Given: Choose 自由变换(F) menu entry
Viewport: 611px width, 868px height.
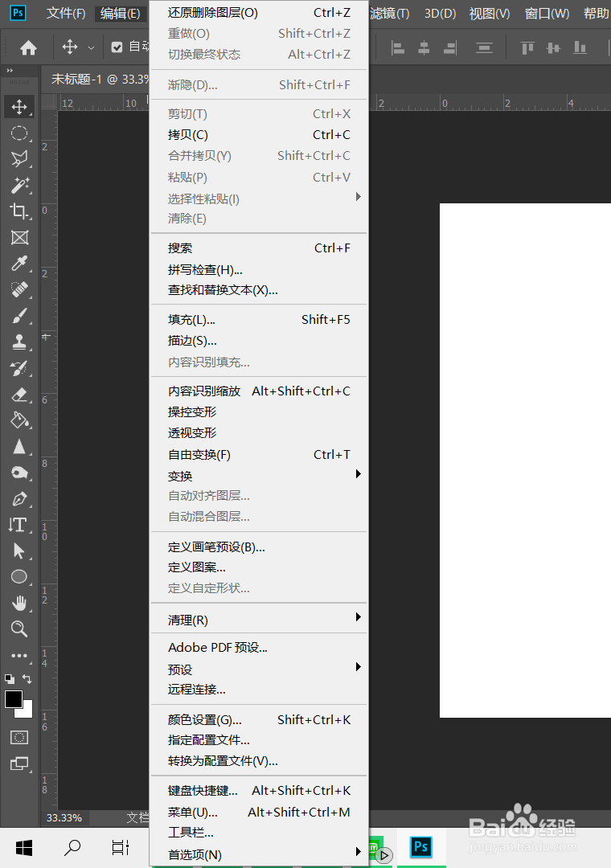Looking at the screenshot, I should [259, 454].
